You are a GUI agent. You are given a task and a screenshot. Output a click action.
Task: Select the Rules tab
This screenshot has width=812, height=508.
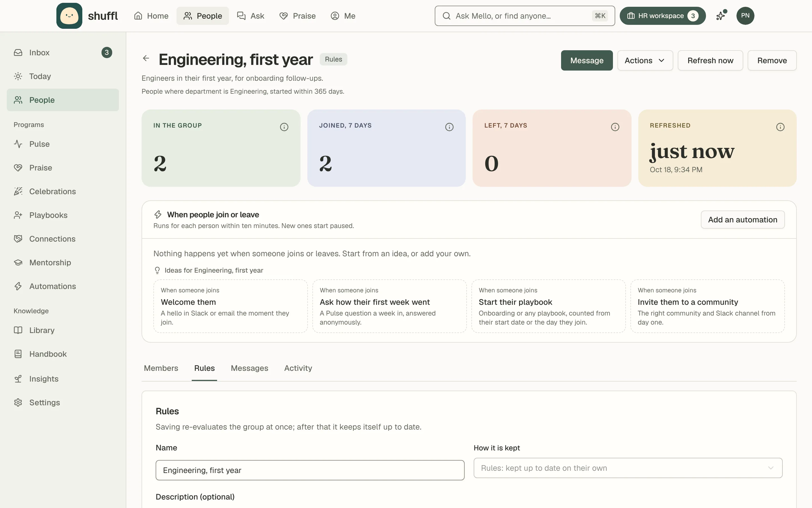204,368
